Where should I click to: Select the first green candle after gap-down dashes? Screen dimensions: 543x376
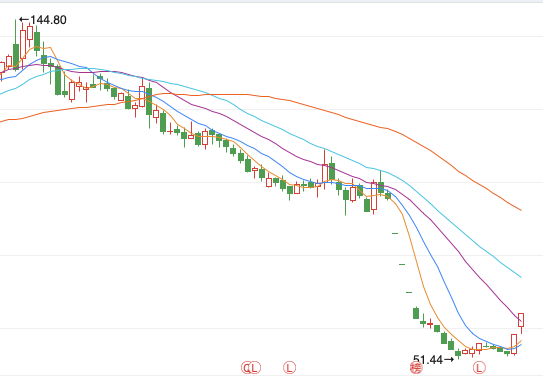[x=416, y=313]
